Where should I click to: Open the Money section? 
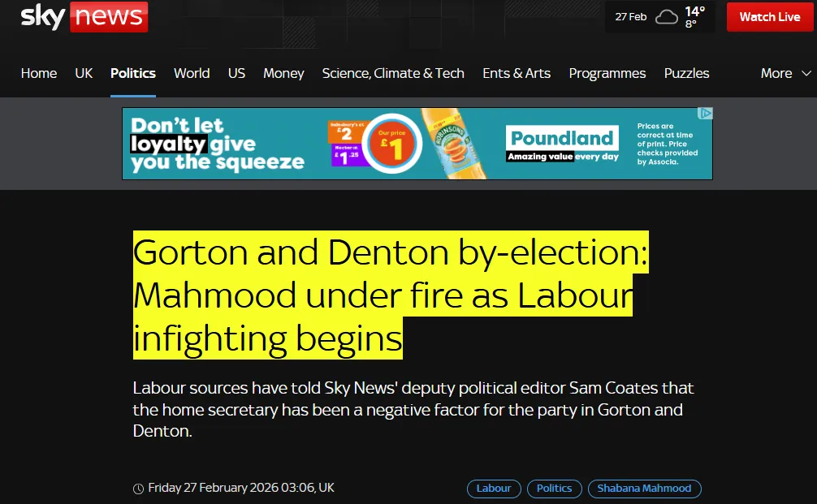click(283, 73)
